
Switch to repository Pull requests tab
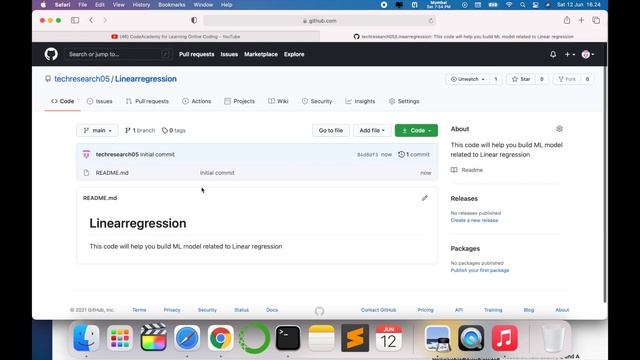[147, 101]
